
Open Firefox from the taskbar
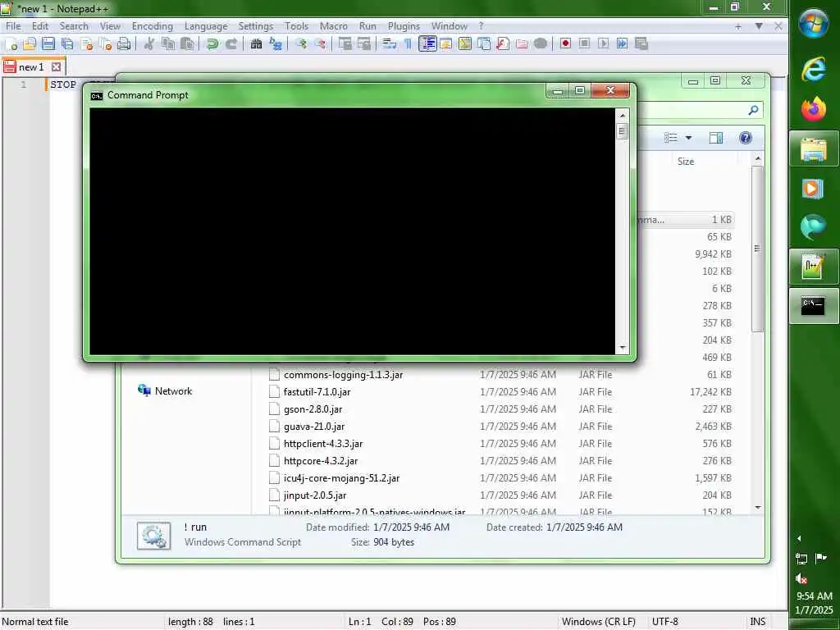(x=813, y=109)
